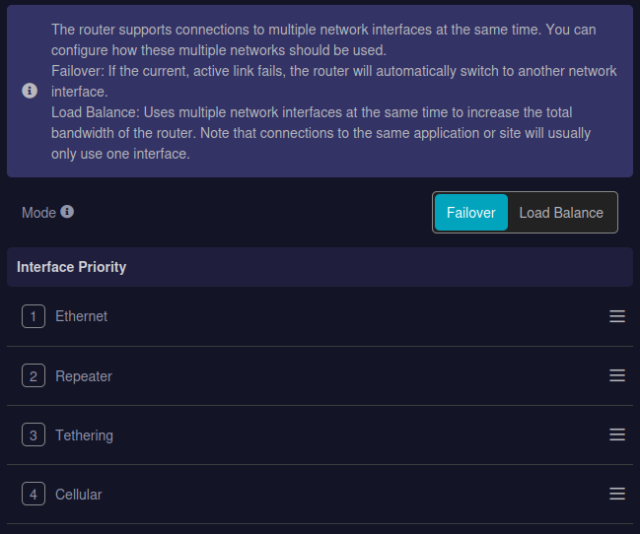Screen dimensions: 640x534
Task: Click the Cellular row drag handle icon
Action: tap(617, 494)
